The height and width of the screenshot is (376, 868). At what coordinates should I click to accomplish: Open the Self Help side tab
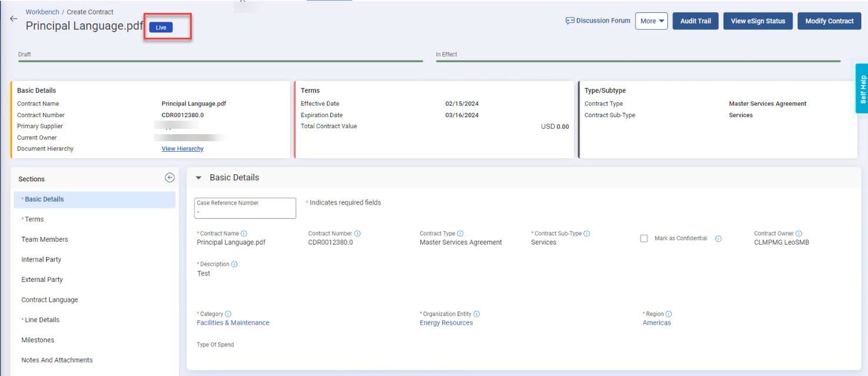point(862,89)
